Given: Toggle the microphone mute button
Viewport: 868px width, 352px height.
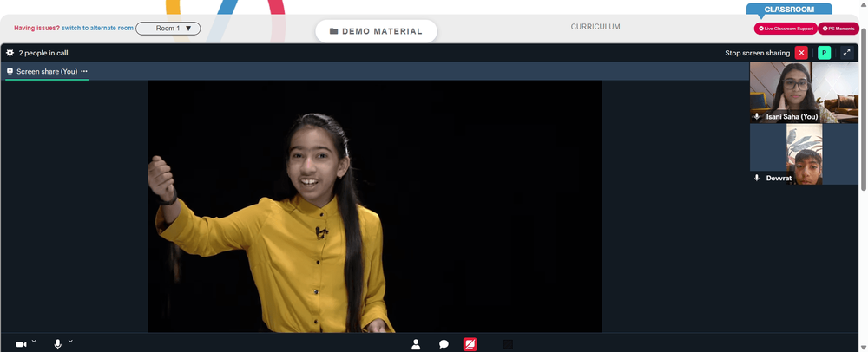Looking at the screenshot, I should pos(57,345).
